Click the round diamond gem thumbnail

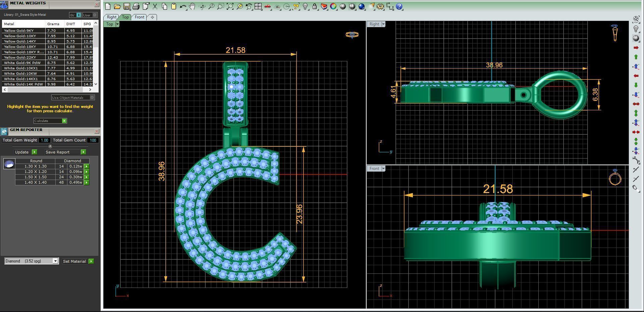click(x=9, y=164)
